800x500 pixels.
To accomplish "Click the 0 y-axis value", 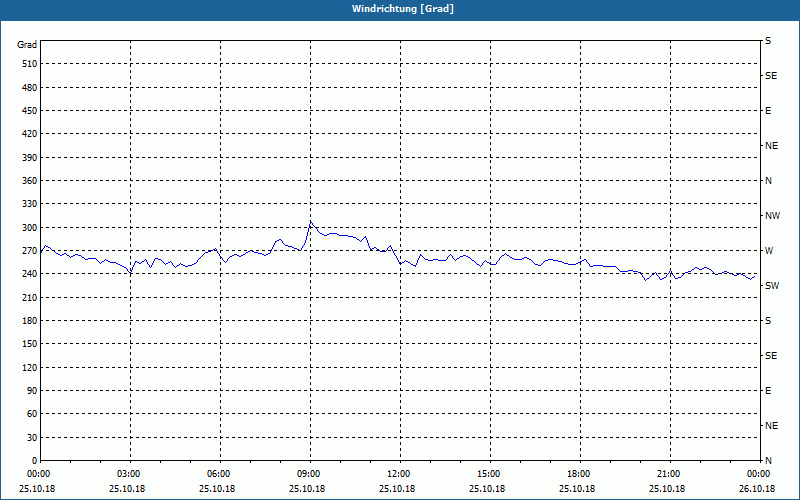I will [34, 460].
